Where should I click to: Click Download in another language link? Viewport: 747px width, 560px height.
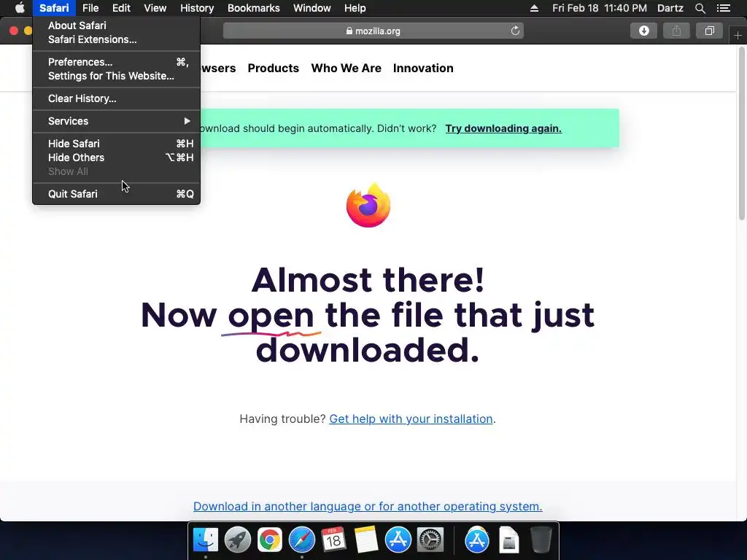tap(368, 506)
